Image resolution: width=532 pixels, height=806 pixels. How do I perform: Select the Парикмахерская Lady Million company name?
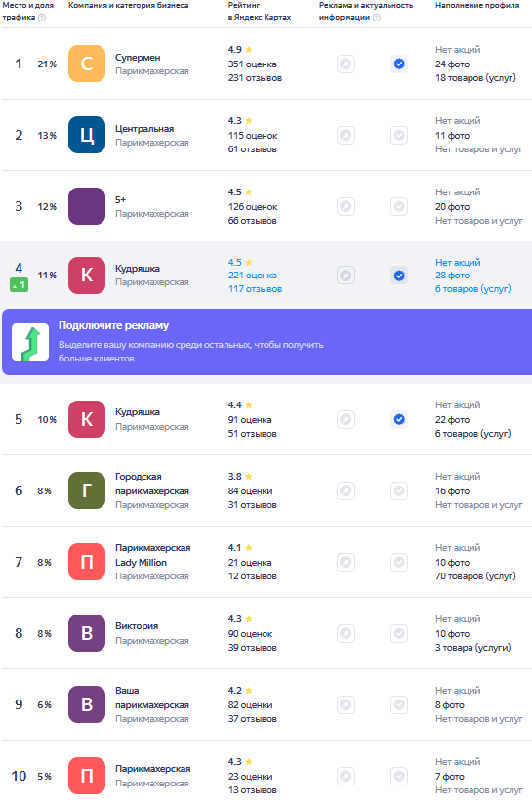click(x=152, y=555)
